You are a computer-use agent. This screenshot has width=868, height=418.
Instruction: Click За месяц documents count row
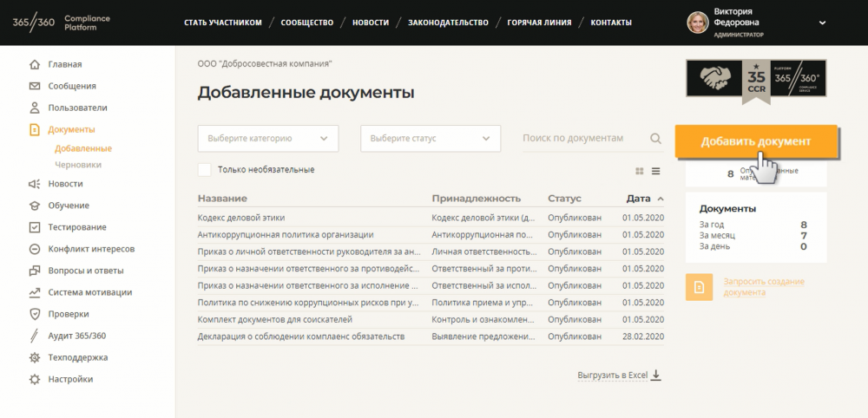(x=753, y=236)
